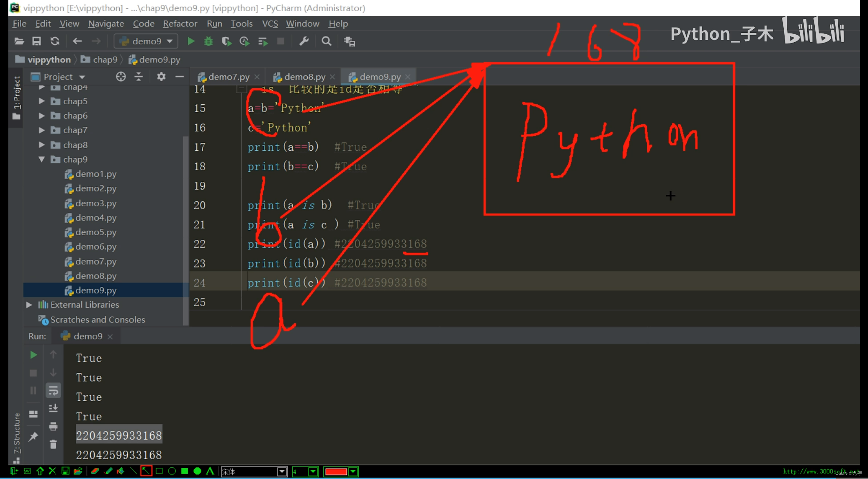Select the eraser annotation tool
Image resolution: width=868 pixels, height=479 pixels.
[95, 471]
